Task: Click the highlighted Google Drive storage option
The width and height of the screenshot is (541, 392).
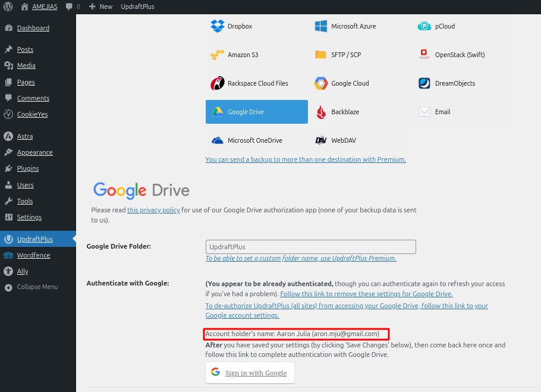Action: pyautogui.click(x=256, y=112)
